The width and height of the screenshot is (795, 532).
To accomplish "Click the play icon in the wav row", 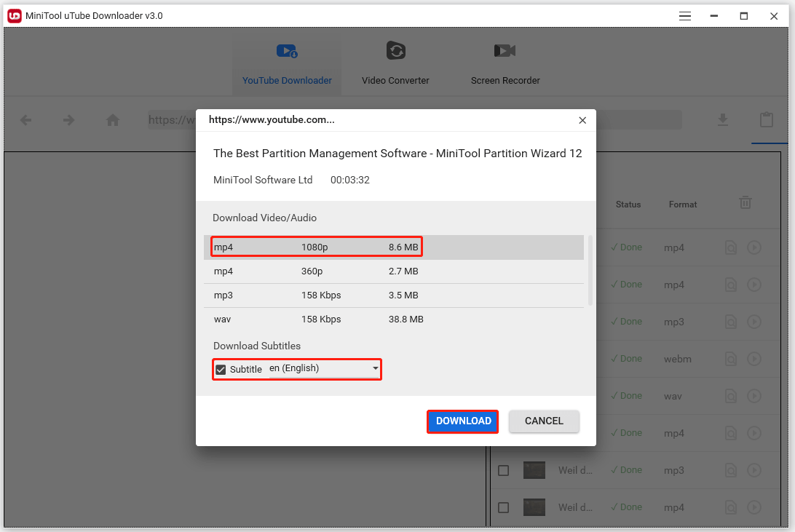I will coord(754,396).
